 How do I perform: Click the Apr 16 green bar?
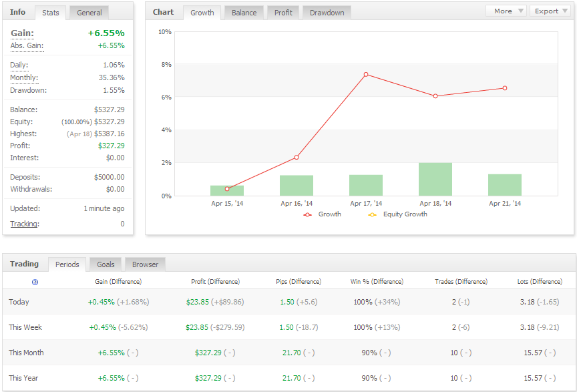click(x=297, y=186)
